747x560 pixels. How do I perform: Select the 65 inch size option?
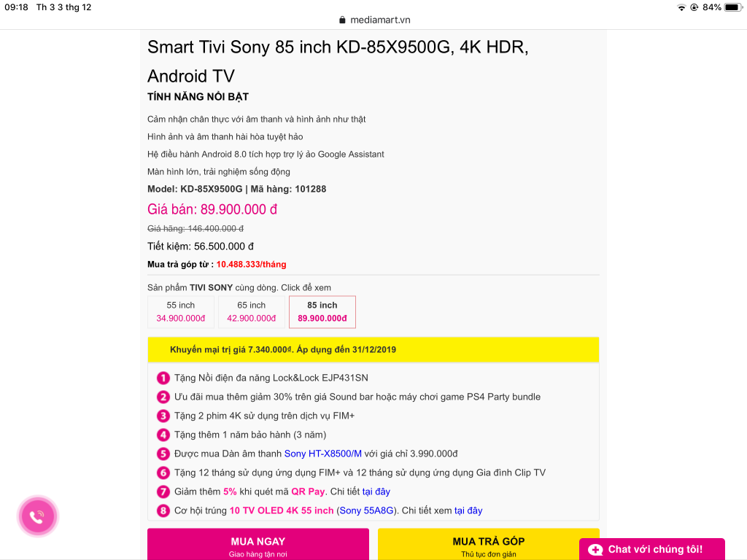point(252,312)
